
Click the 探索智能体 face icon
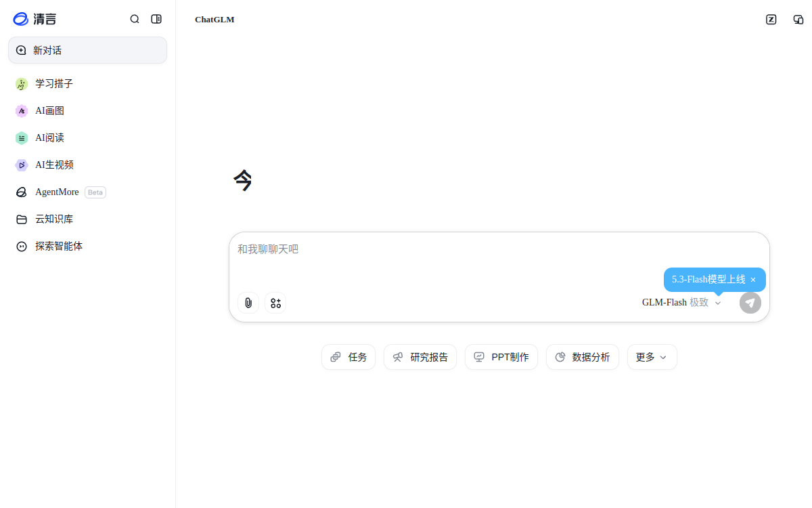(x=22, y=247)
